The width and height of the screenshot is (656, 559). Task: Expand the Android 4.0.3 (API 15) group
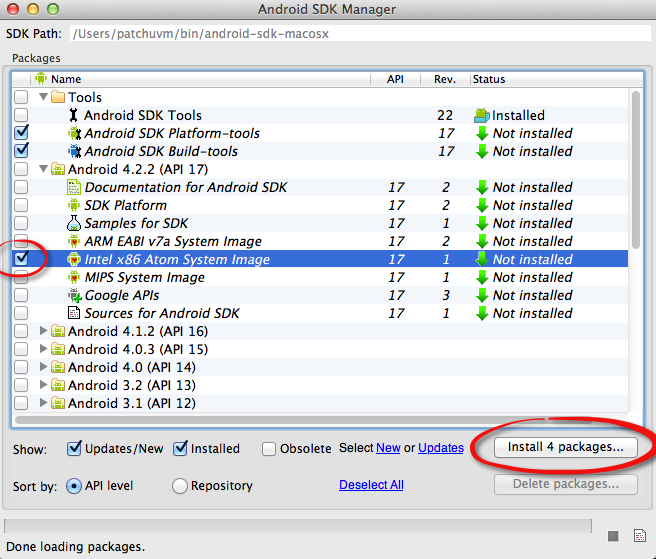43,349
